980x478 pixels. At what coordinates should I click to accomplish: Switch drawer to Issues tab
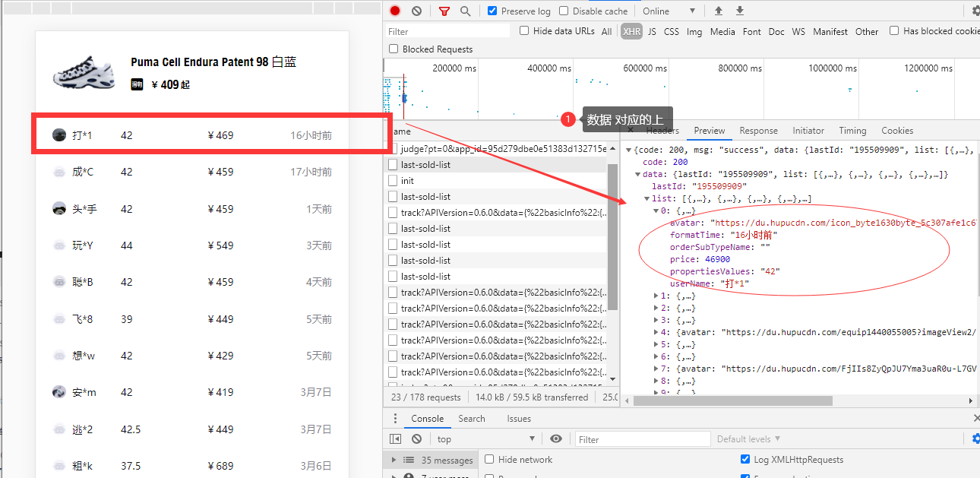click(519, 419)
